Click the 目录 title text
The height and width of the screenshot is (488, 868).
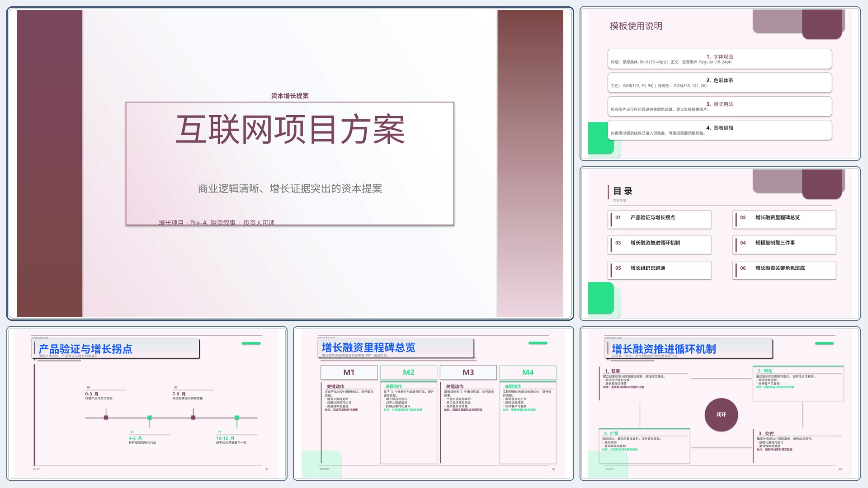623,191
